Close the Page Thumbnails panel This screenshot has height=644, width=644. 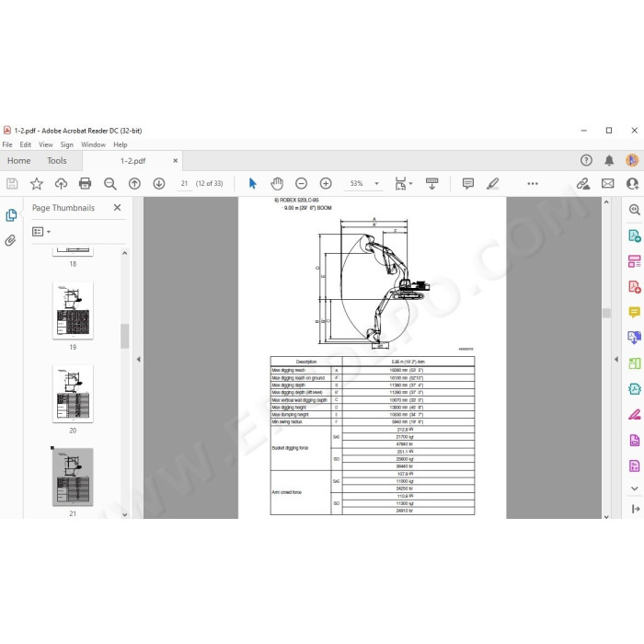click(117, 207)
